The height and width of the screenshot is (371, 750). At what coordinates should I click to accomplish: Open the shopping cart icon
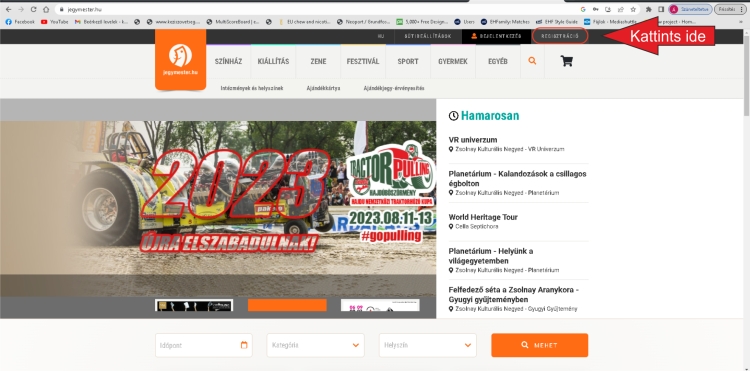click(566, 61)
